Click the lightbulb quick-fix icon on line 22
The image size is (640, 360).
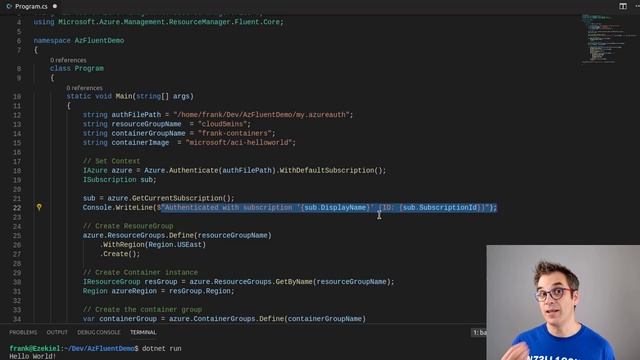point(39,207)
